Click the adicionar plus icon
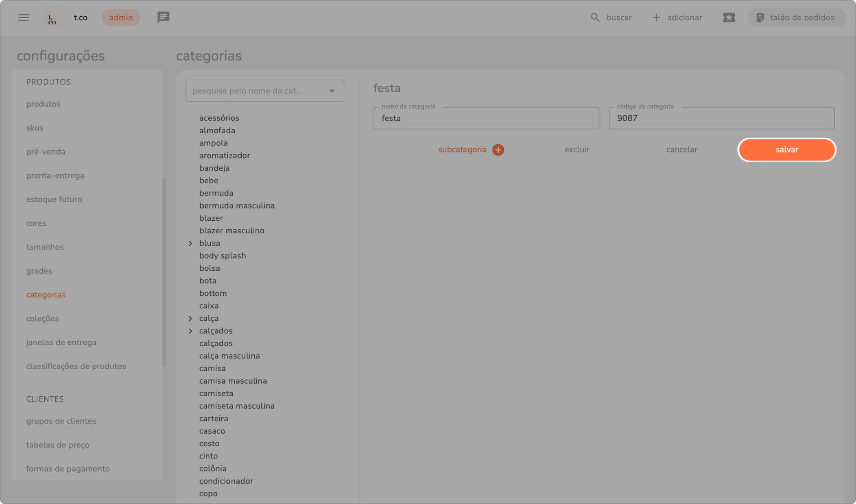This screenshot has width=856, height=504. click(x=656, y=17)
